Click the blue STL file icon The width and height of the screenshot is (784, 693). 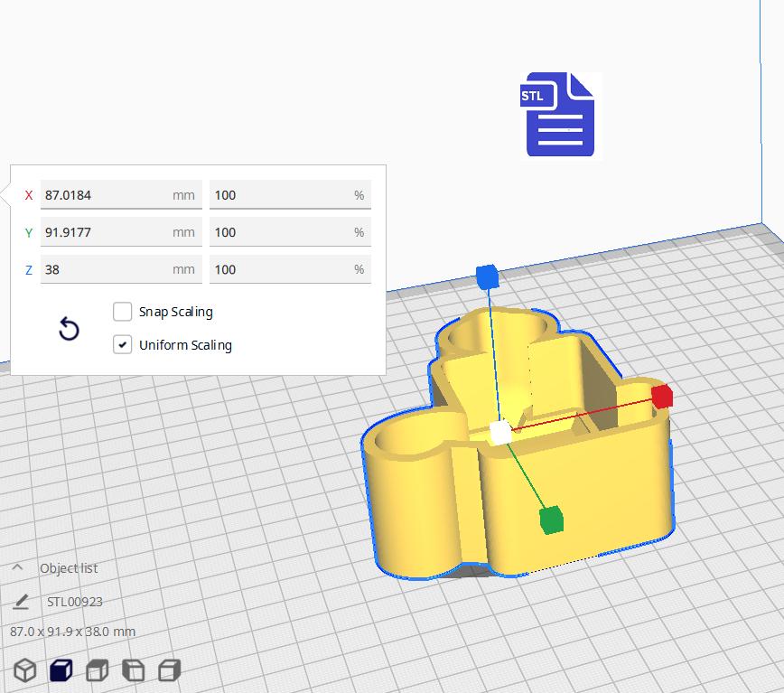[560, 115]
